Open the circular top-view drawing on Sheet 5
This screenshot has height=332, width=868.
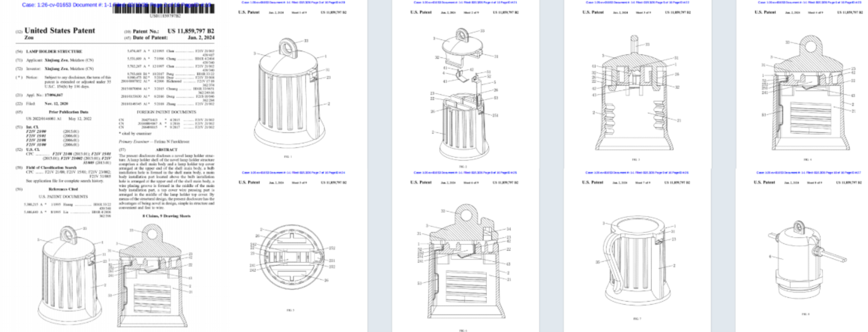coord(291,257)
